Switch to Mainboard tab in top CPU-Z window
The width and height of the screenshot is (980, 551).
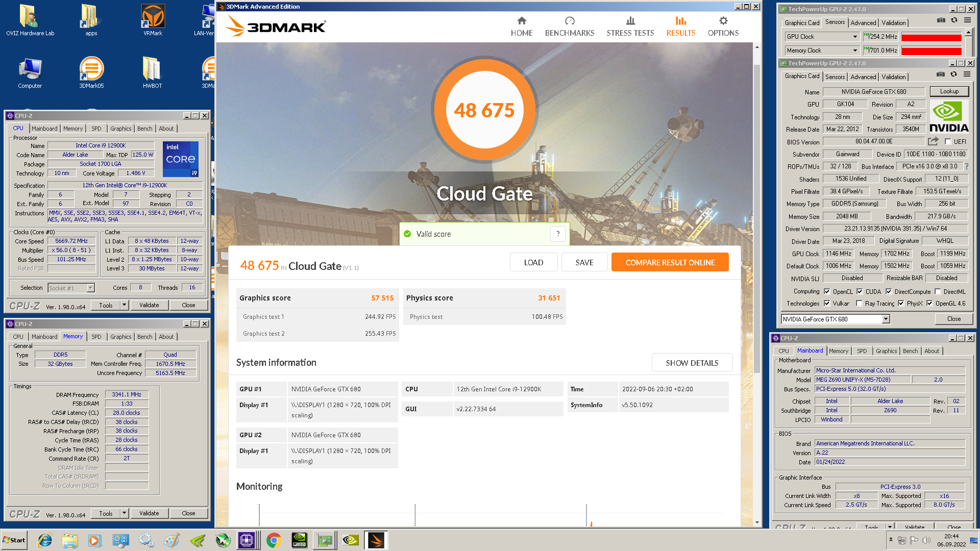click(44, 129)
